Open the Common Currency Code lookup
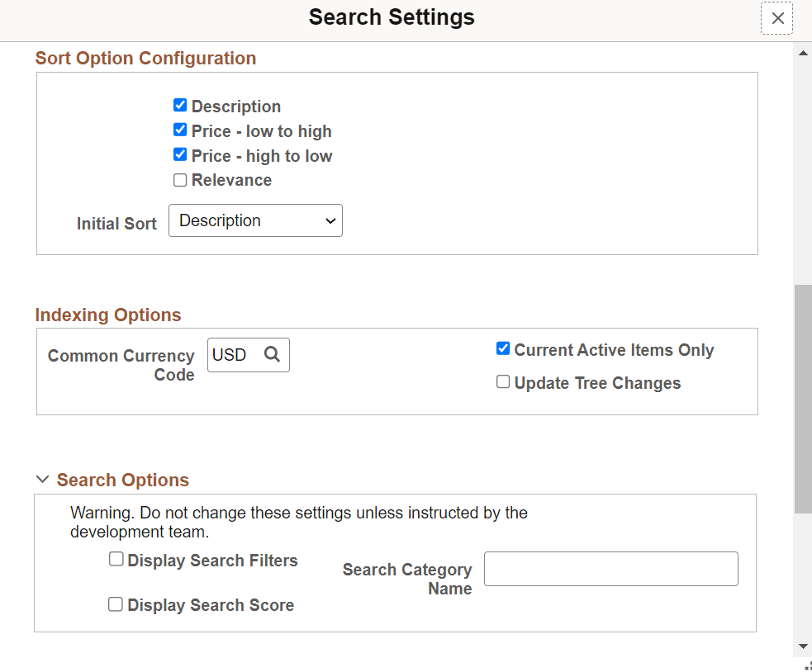 pyautogui.click(x=273, y=354)
